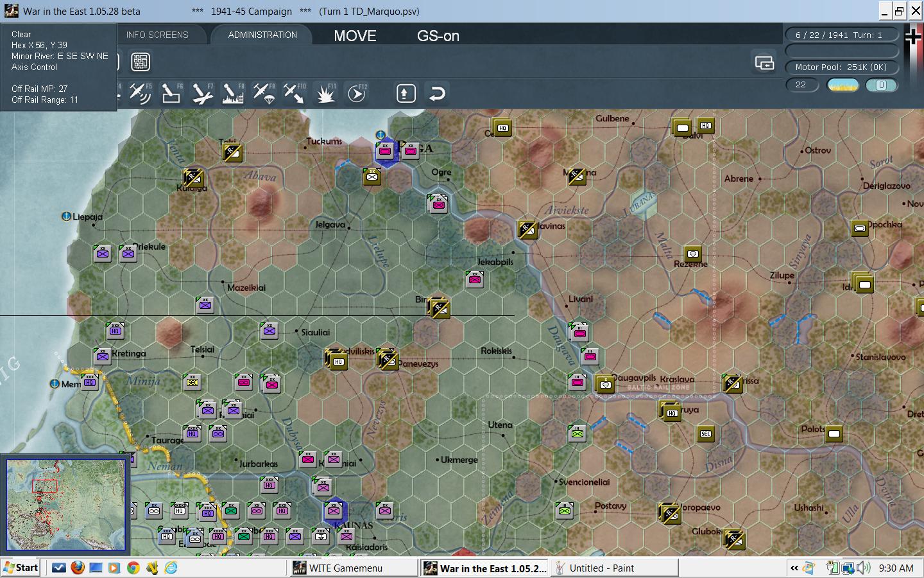Select the HQ unit at Memel
Screen dimensions: 924x578
pyautogui.click(x=90, y=382)
